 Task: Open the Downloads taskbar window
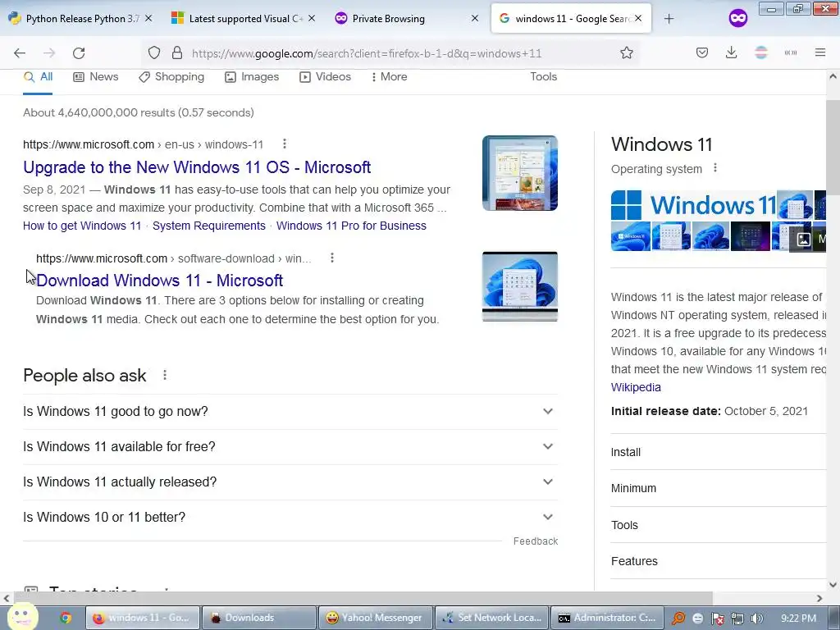(x=258, y=618)
